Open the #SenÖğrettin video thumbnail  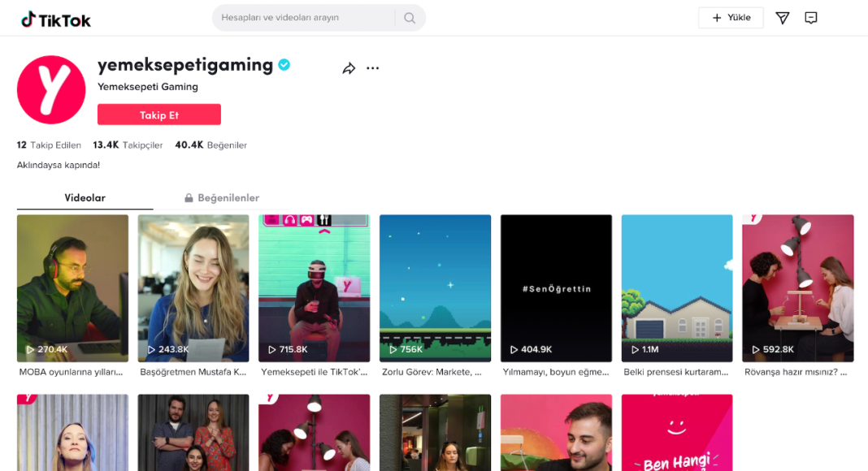[557, 288]
